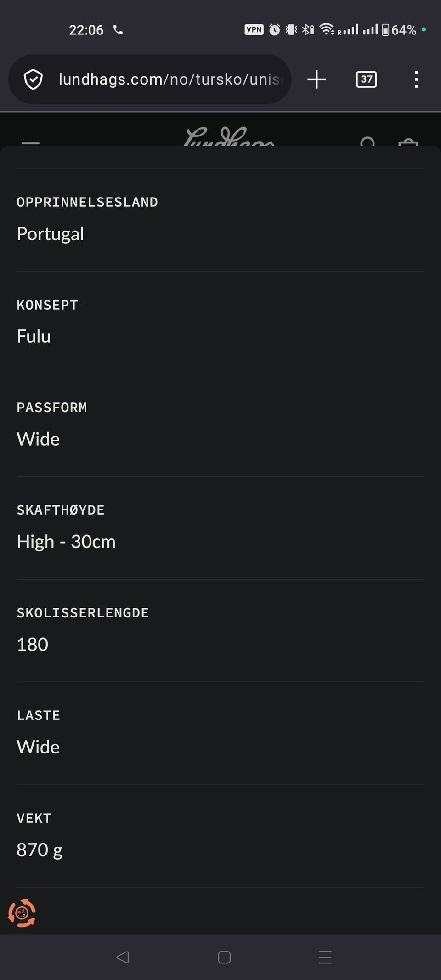This screenshot has width=441, height=980.
Task: Tap the site security shield icon
Action: coord(33,79)
